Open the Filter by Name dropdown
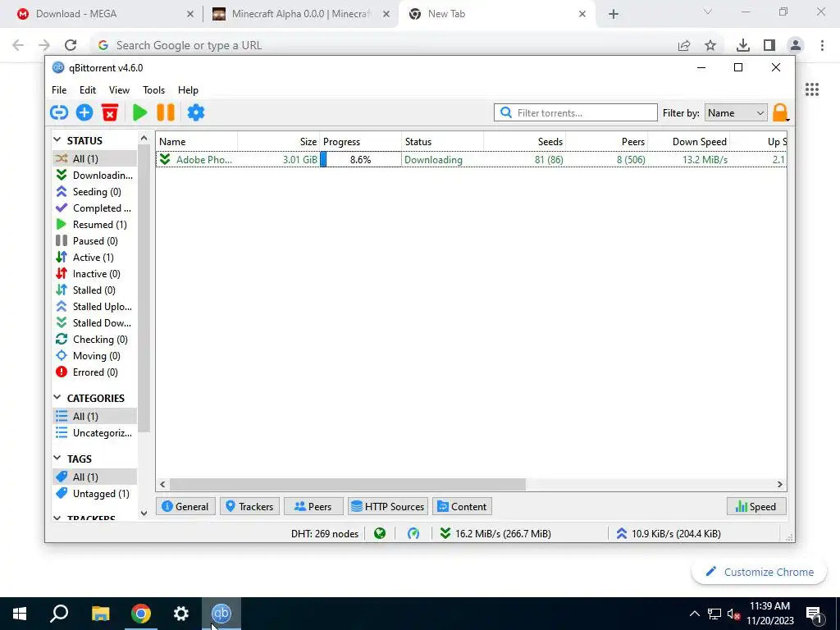 pyautogui.click(x=736, y=113)
